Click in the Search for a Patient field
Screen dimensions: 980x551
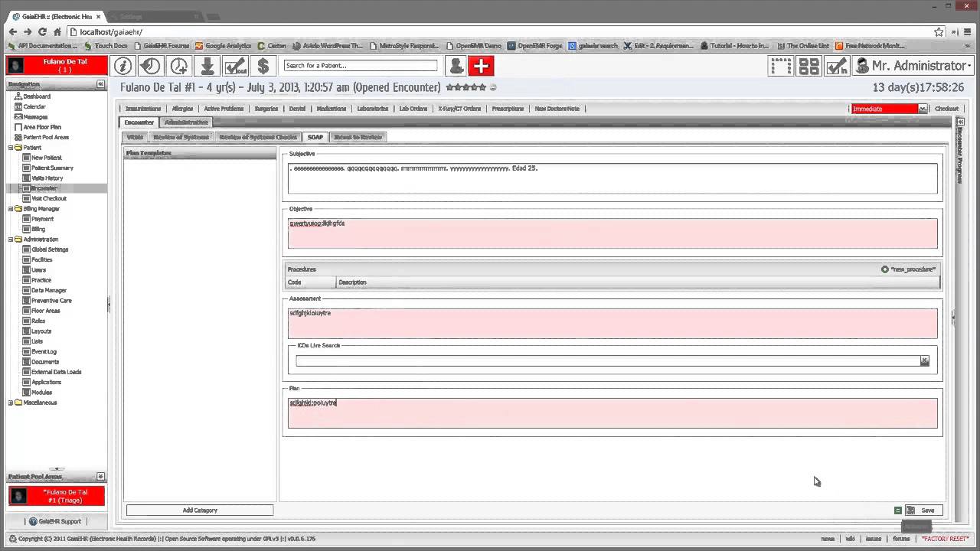pos(361,66)
